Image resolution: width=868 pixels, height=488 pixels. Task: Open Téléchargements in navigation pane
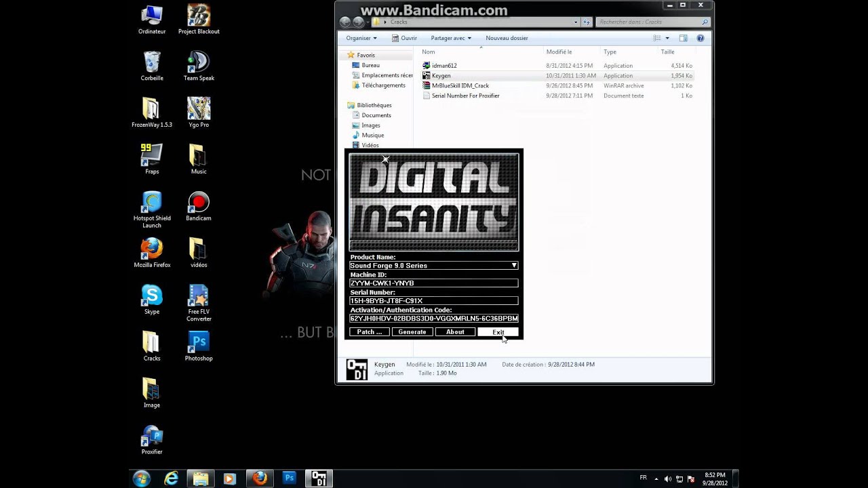pos(383,85)
